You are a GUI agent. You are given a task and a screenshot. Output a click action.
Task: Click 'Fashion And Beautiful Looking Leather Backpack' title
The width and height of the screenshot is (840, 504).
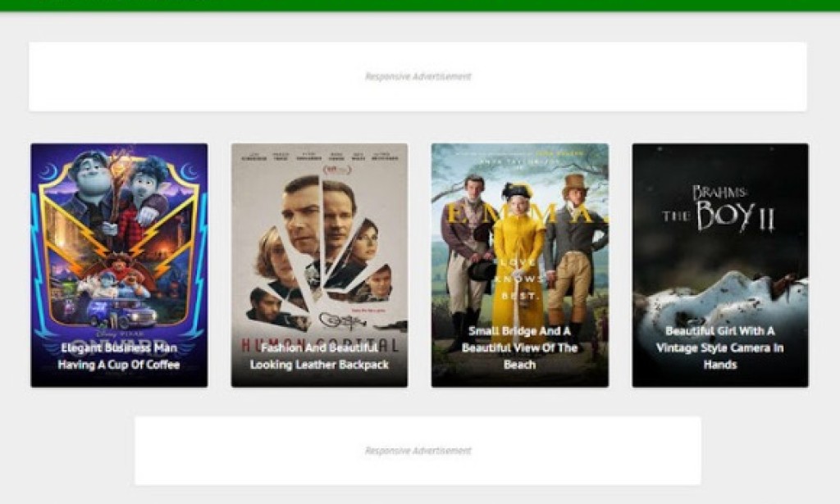[319, 356]
